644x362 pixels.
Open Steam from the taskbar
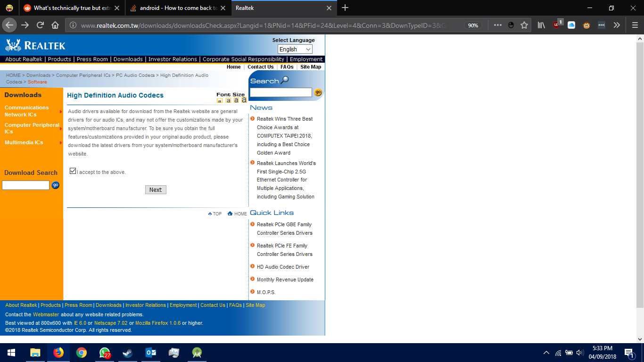128,353
